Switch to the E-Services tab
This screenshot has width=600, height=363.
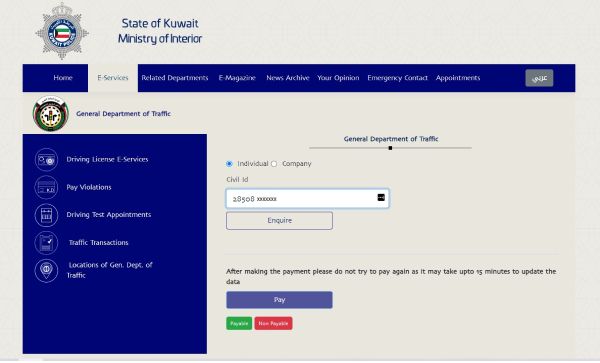coord(113,78)
